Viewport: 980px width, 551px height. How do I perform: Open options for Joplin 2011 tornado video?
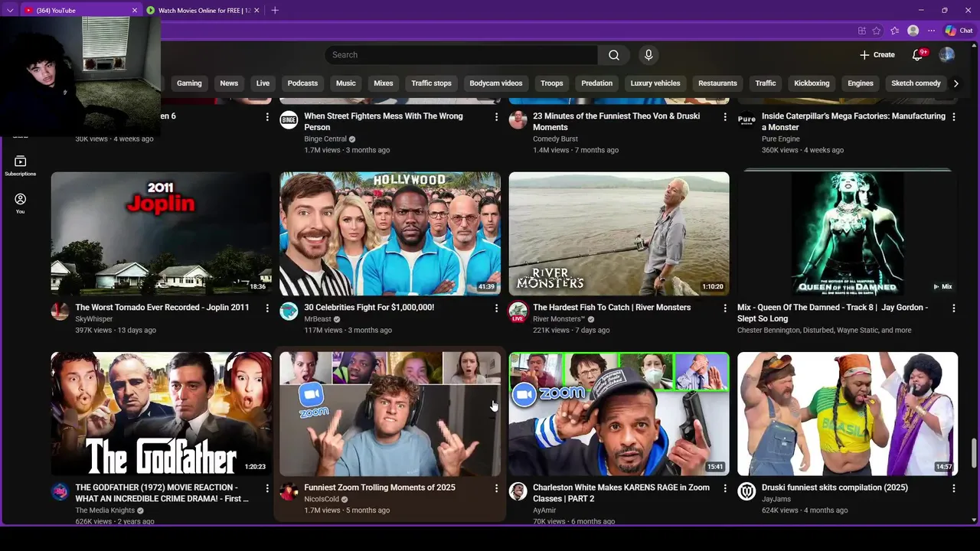pos(267,308)
